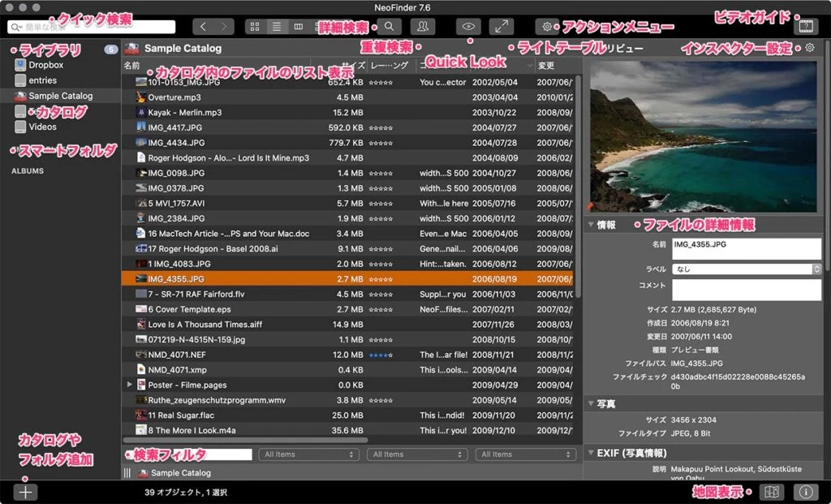Sort by the 名前 column header
The height and width of the screenshot is (504, 831).
click(132, 66)
